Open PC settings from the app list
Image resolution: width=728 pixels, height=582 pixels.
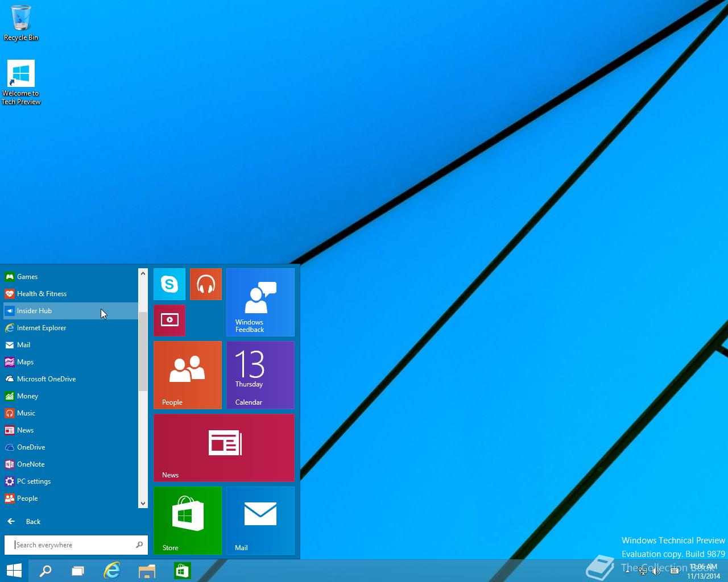tap(71, 481)
